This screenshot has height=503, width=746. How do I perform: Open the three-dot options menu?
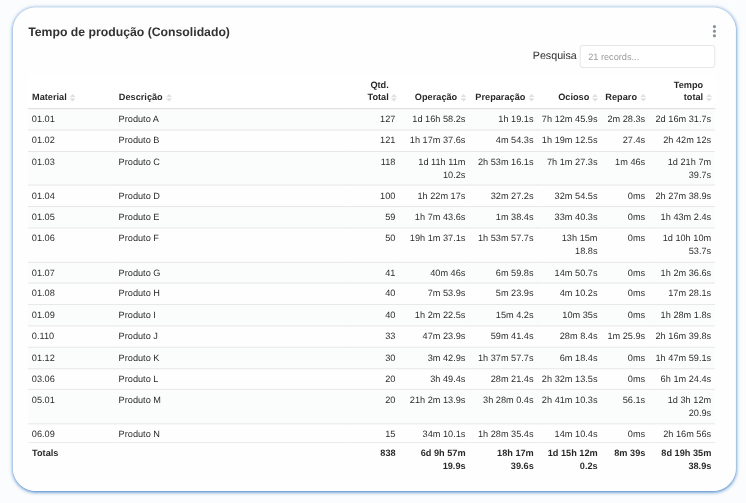[714, 32]
